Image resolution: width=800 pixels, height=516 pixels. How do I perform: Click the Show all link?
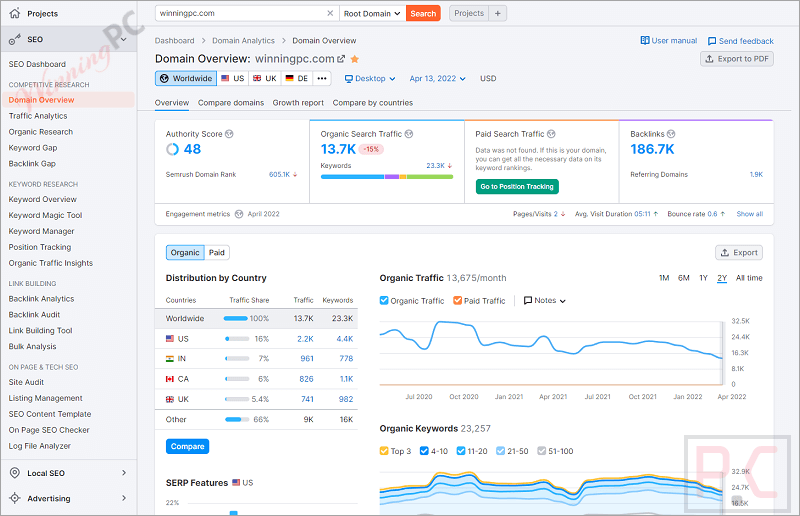[x=749, y=214]
